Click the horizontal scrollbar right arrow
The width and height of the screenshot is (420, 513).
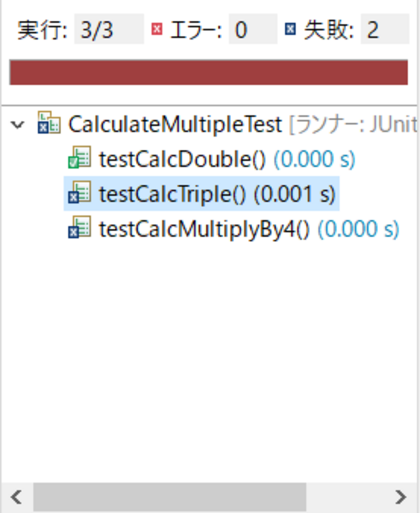[x=401, y=497]
